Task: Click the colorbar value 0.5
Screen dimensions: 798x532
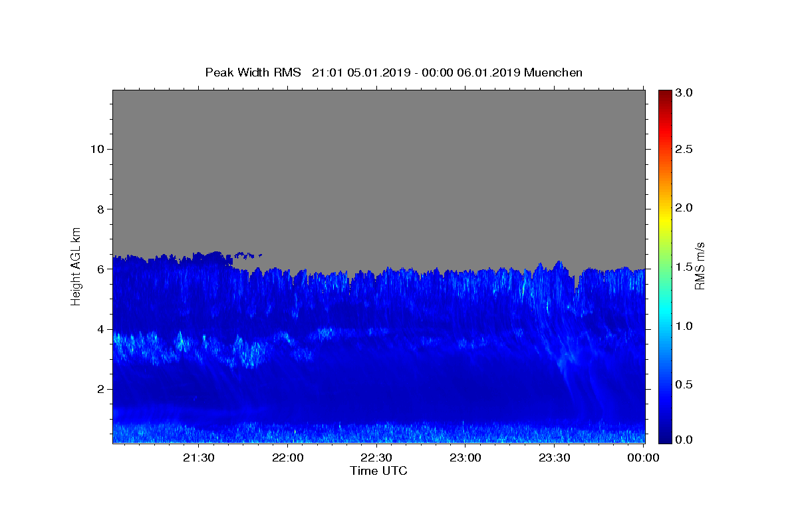Action: click(685, 384)
